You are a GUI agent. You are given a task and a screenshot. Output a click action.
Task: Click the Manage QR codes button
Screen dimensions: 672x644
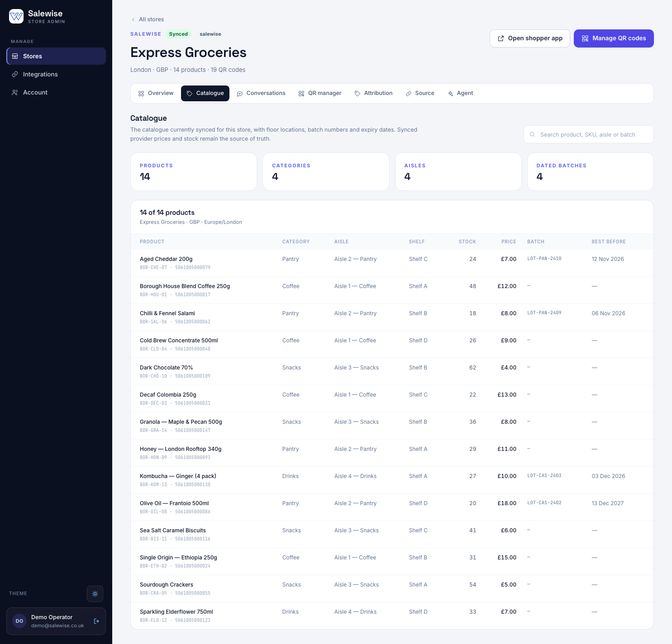click(x=614, y=38)
